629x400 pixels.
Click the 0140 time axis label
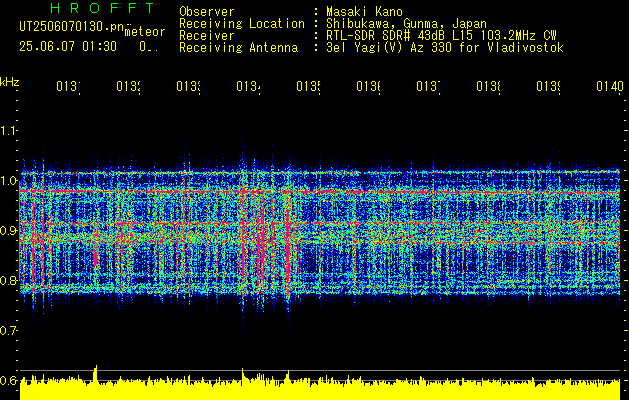click(610, 86)
